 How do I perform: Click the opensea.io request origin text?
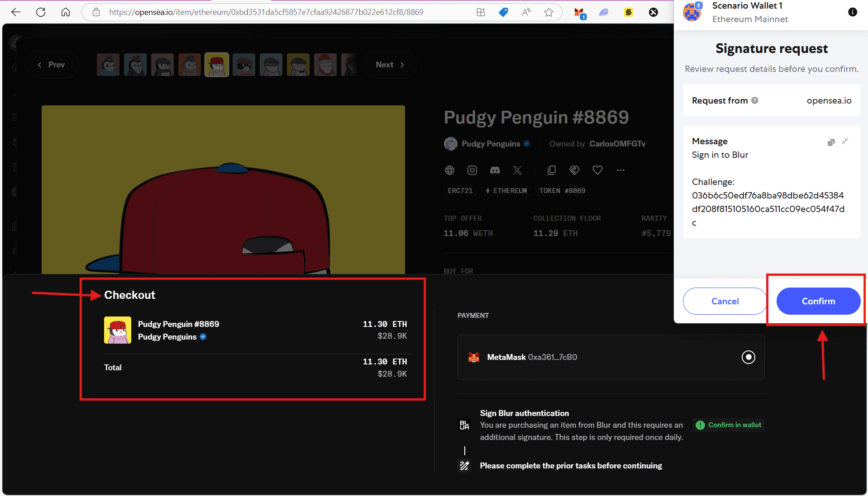coord(829,100)
